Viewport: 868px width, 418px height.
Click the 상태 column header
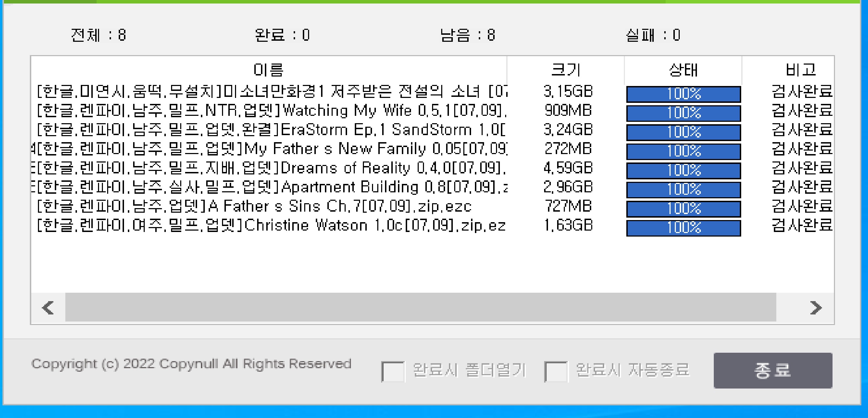(x=683, y=70)
